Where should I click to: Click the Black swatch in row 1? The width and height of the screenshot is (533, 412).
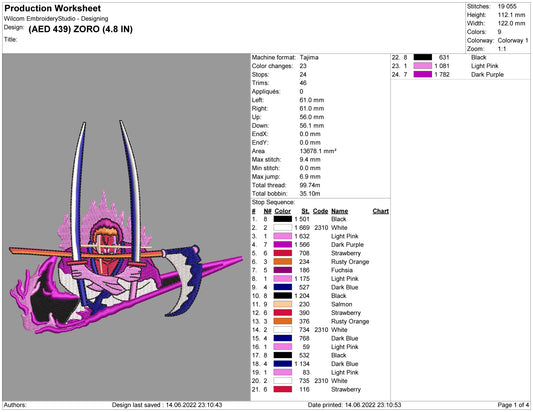[283, 219]
